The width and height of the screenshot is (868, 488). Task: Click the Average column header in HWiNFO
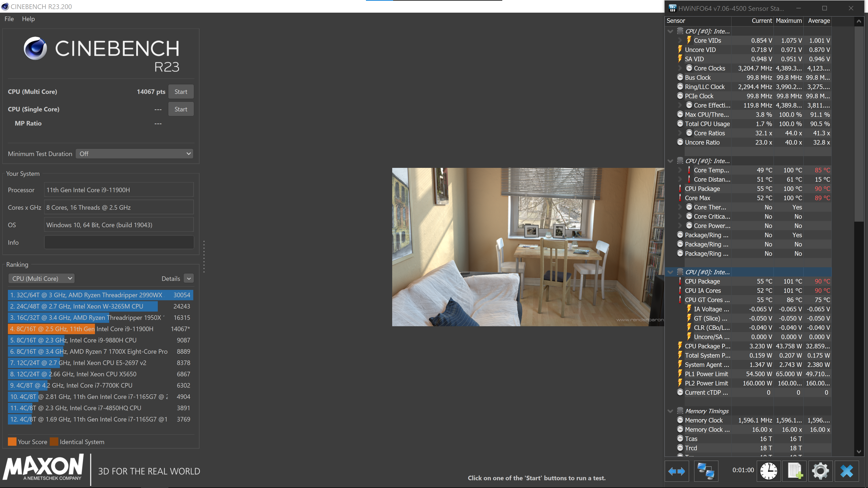click(x=818, y=21)
